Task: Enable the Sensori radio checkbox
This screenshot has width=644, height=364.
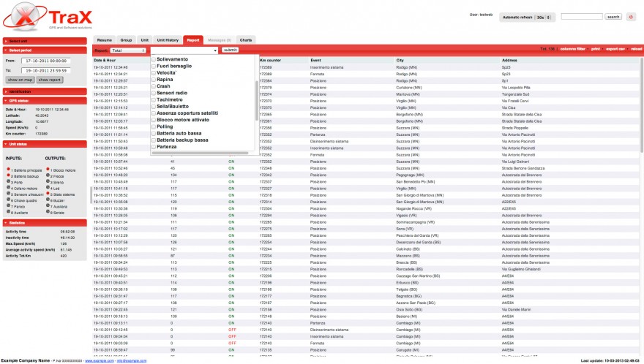Action: point(154,93)
